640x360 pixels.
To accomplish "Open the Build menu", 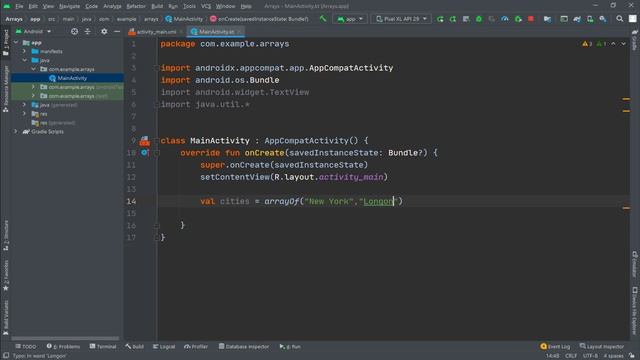I will click(x=157, y=6).
